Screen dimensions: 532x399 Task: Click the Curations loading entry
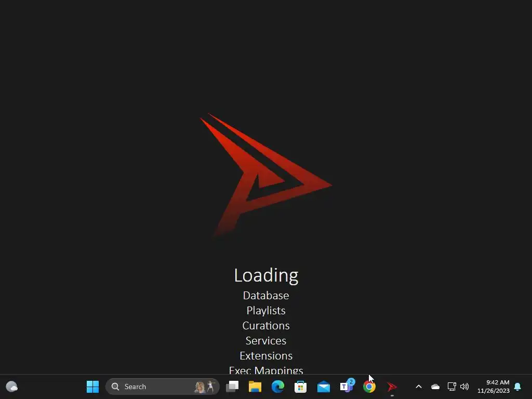[x=266, y=326]
